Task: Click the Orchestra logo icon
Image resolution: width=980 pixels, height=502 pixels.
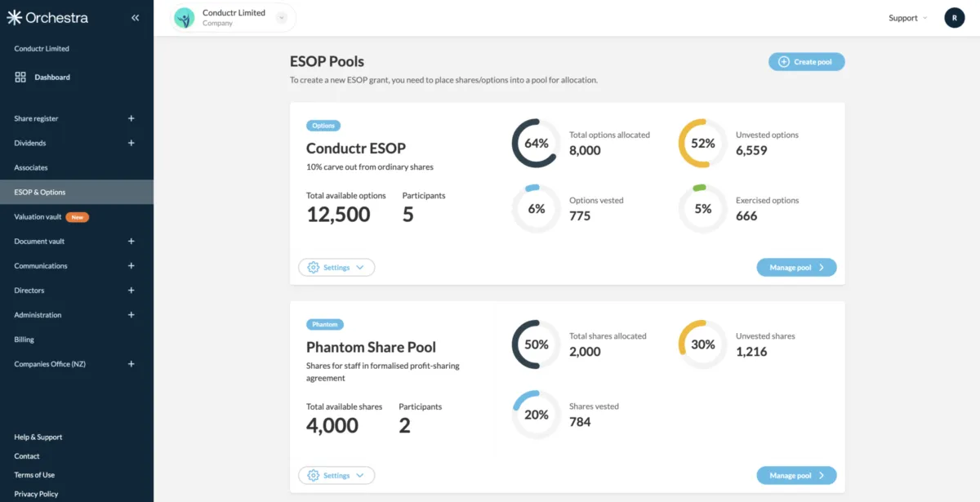Action: [x=14, y=18]
